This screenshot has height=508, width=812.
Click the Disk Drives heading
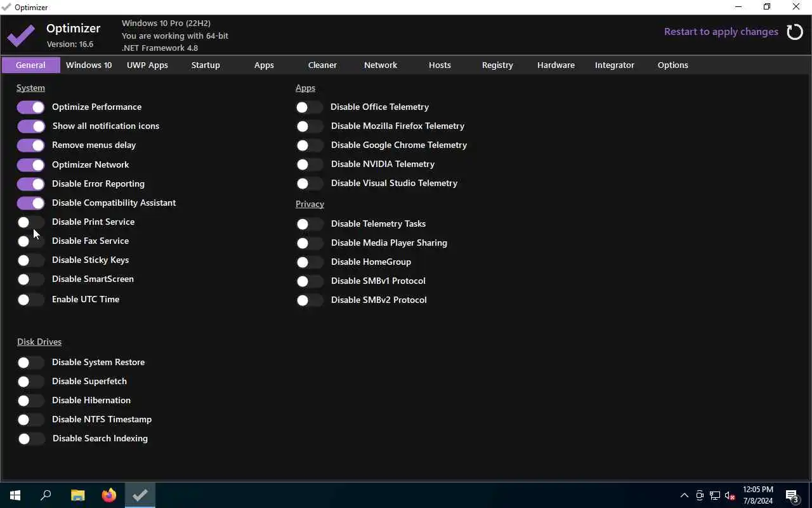[39, 342]
